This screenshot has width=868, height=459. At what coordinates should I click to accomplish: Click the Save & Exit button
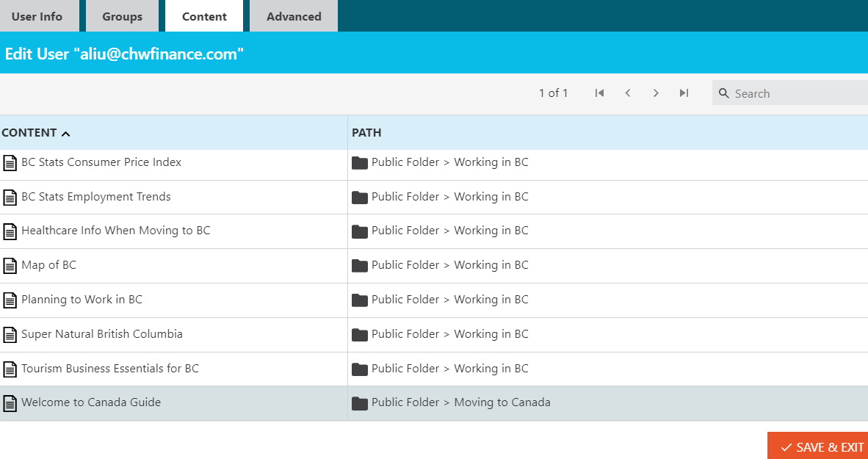tap(817, 447)
